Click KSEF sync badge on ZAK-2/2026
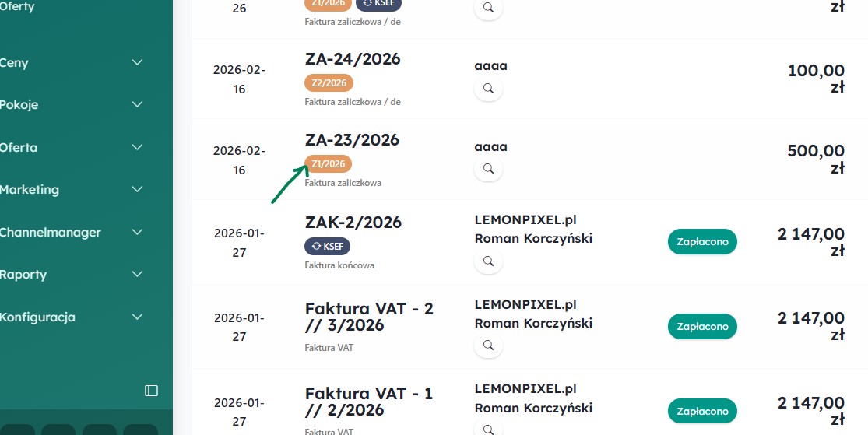The height and width of the screenshot is (435, 868). tap(328, 246)
